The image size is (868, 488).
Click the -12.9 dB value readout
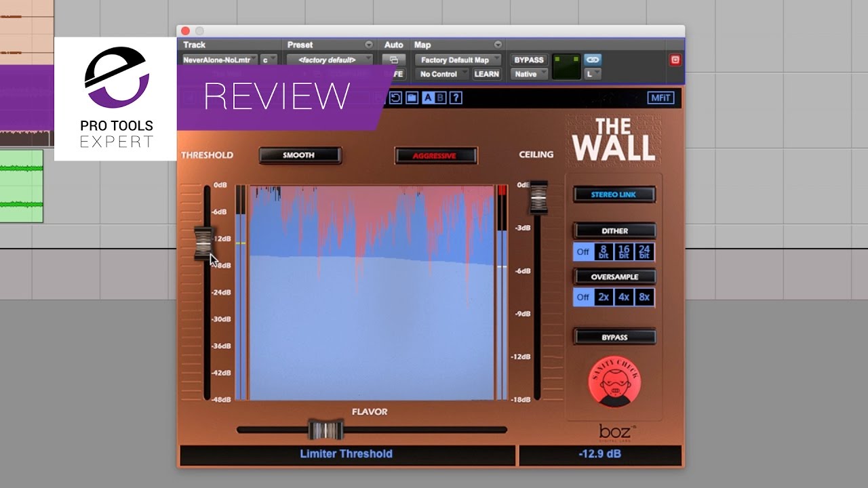(600, 454)
